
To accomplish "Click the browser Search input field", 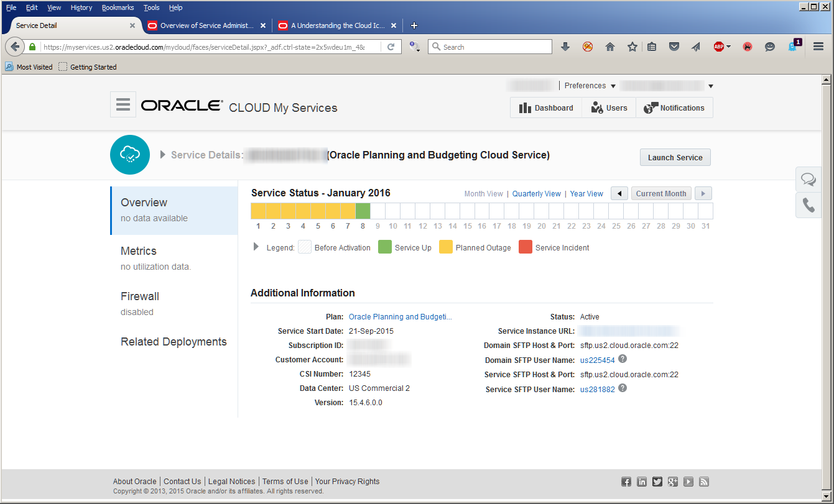I will 490,47.
